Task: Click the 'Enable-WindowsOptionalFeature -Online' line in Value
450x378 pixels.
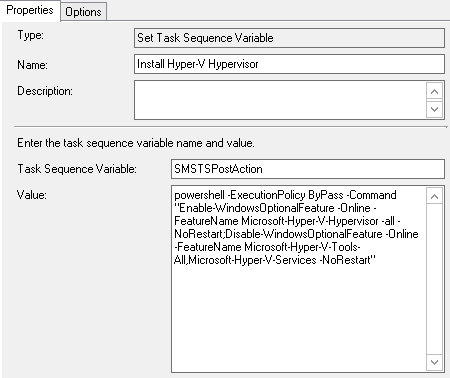Action: click(x=275, y=208)
